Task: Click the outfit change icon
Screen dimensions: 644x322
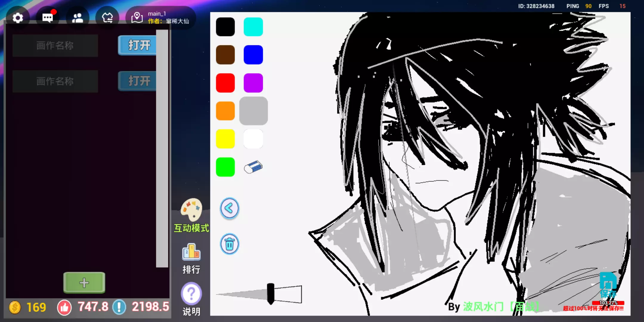Action: (107, 18)
